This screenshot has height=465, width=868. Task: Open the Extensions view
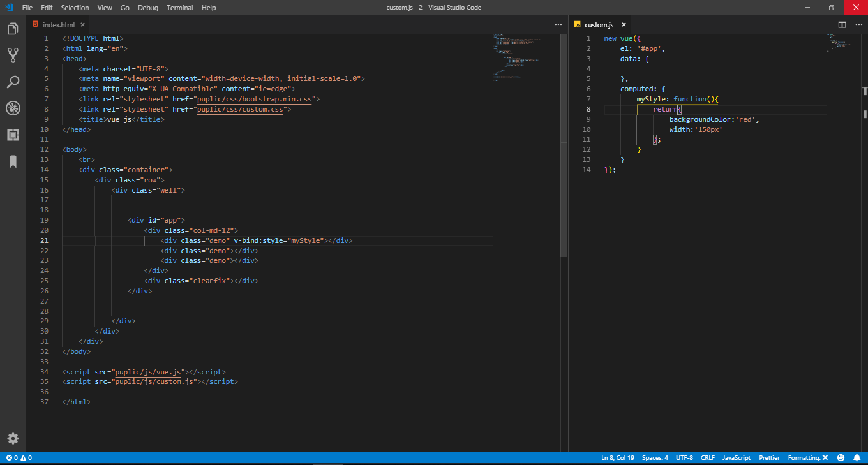(x=13, y=135)
